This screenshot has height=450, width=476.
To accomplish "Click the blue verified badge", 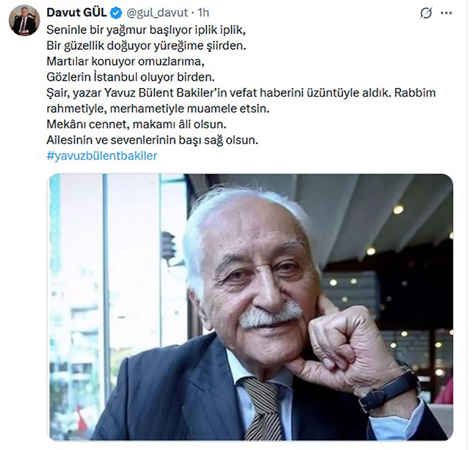I will (x=116, y=13).
